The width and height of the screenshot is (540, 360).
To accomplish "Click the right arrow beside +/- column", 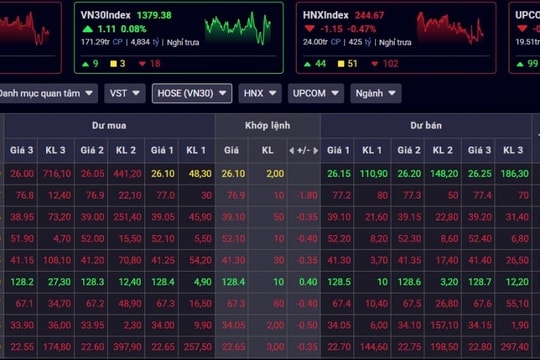I will click(x=316, y=151).
